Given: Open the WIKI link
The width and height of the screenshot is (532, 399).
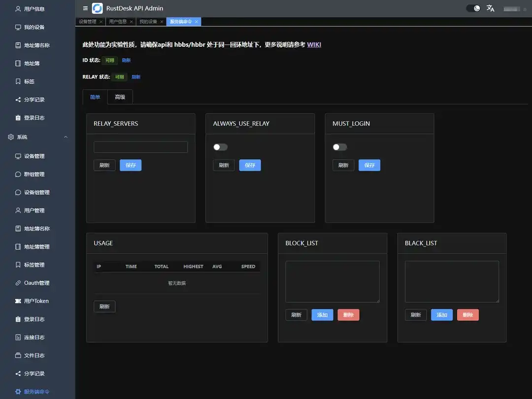Looking at the screenshot, I should 314,44.
